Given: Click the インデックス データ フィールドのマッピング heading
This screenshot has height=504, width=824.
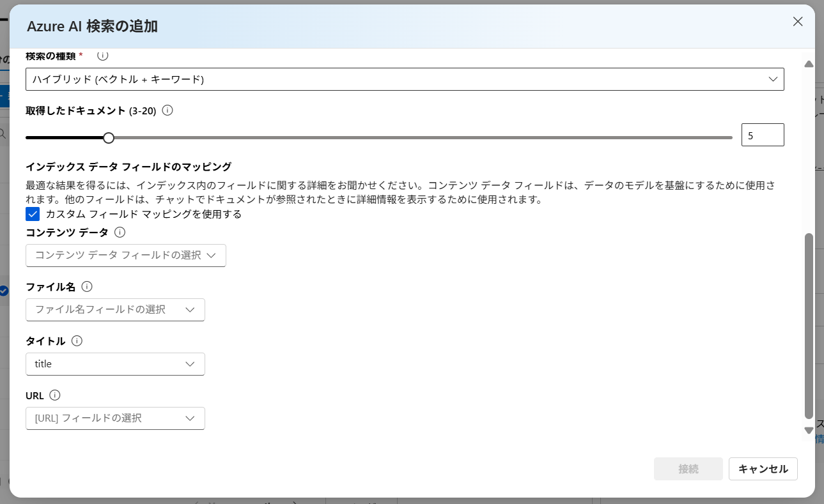Looking at the screenshot, I should (x=128, y=167).
